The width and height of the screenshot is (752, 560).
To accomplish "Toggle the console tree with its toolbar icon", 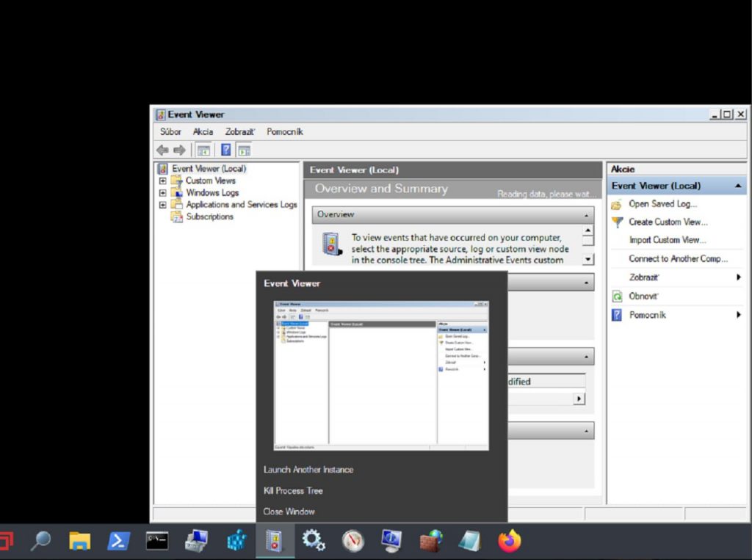I will 203,150.
